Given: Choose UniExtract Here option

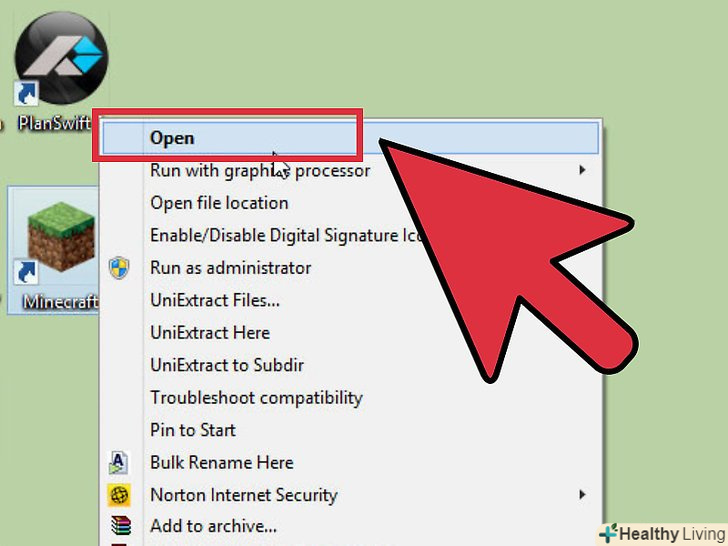Looking at the screenshot, I should coord(210,333).
